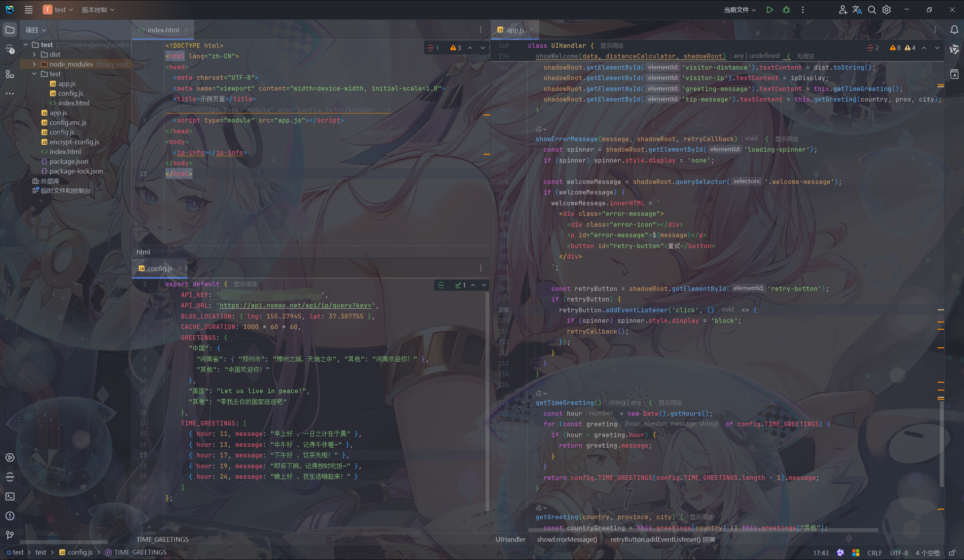This screenshot has width=964, height=560.
Task: Toggle read-only lock in status bar
Action: (952, 553)
